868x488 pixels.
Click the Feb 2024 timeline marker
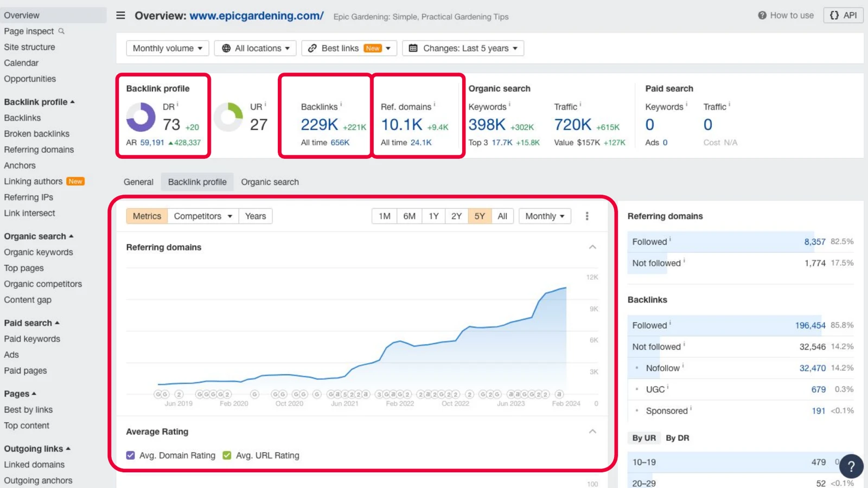(559, 394)
